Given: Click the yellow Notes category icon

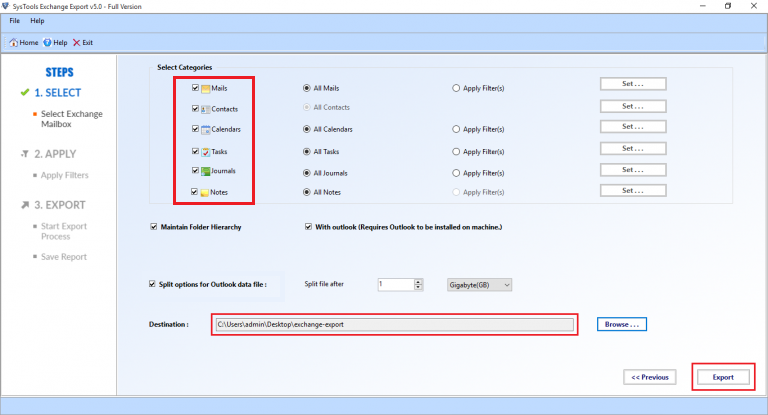Looking at the screenshot, I should [x=205, y=192].
